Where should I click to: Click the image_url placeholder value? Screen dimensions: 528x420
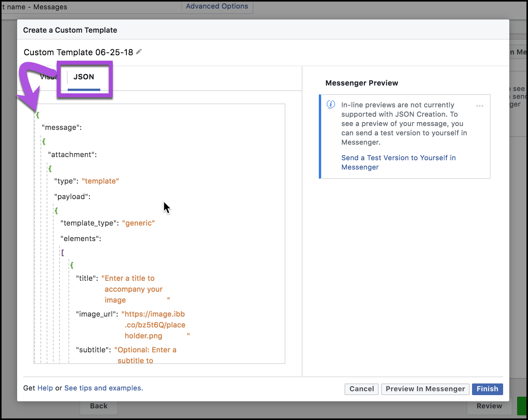153,314
